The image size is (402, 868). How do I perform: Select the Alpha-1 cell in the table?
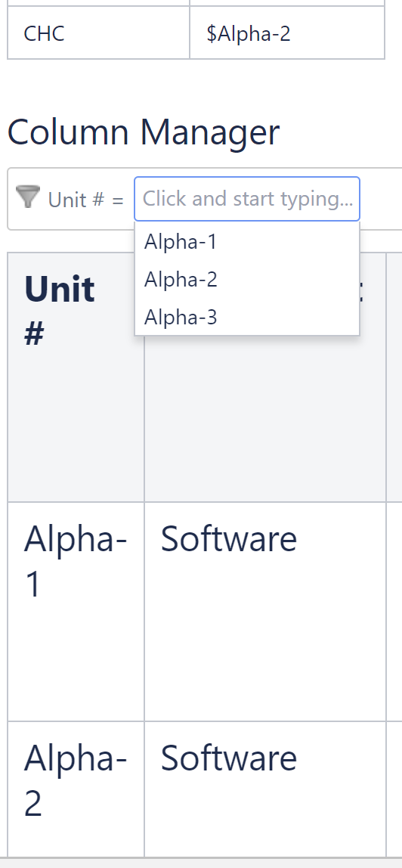(x=76, y=612)
